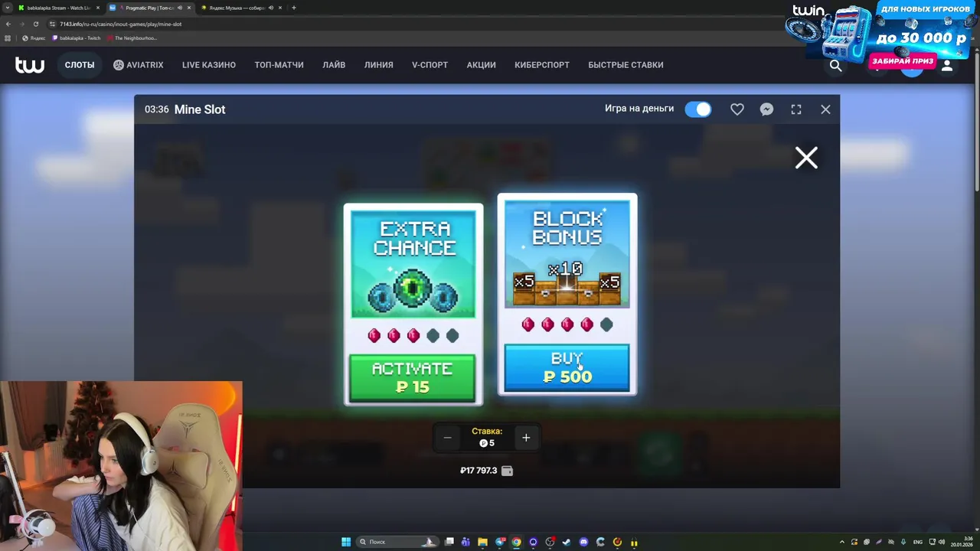Open ТОП-МАТЧИ section
Viewport: 980px width, 551px height.
click(x=279, y=65)
